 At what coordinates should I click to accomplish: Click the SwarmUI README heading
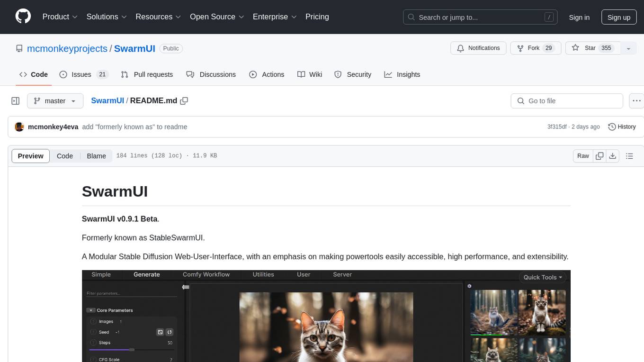coord(115,191)
